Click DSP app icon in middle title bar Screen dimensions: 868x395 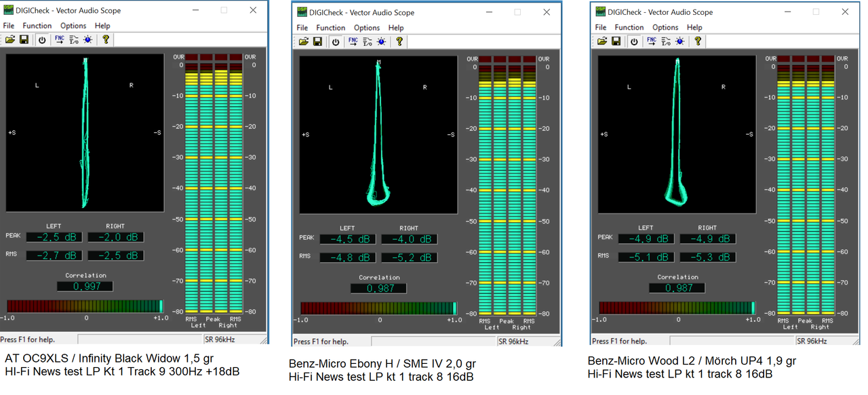coord(301,13)
